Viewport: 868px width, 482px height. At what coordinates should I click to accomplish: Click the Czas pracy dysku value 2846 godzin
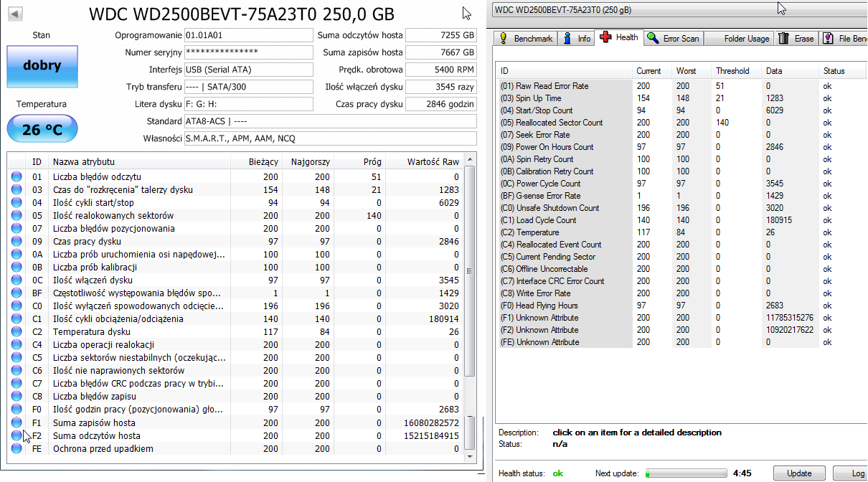(441, 104)
